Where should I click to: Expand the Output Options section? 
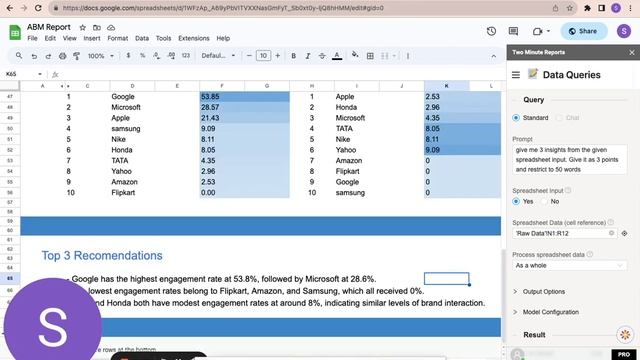[x=544, y=291]
